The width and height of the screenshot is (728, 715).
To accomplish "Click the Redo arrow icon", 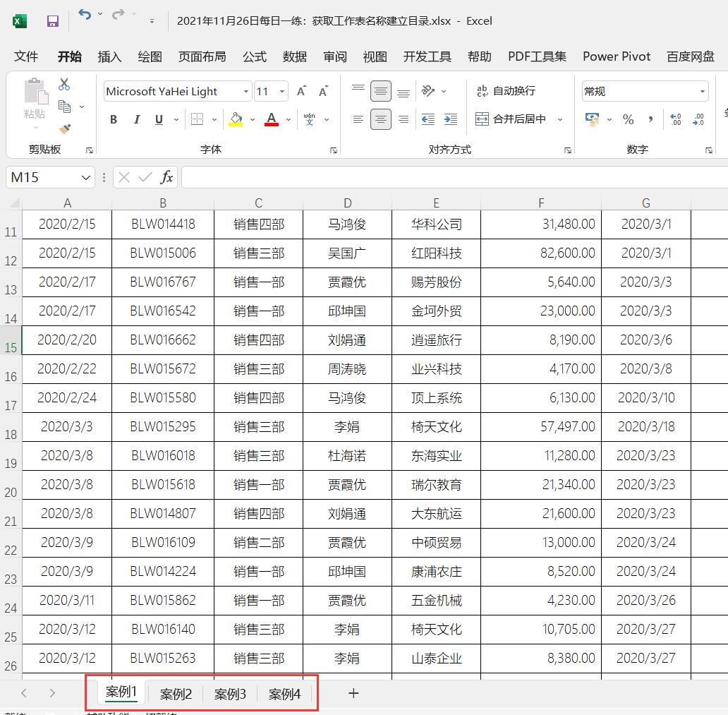I will tap(119, 14).
